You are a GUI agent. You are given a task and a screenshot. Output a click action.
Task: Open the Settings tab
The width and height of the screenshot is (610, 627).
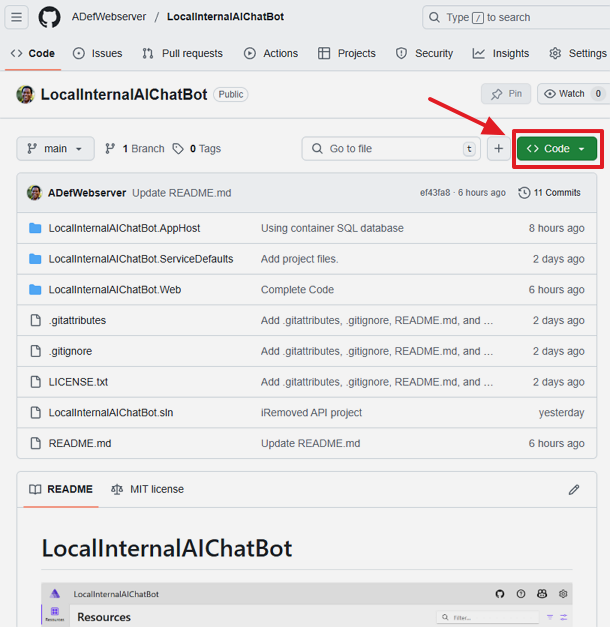coord(578,54)
